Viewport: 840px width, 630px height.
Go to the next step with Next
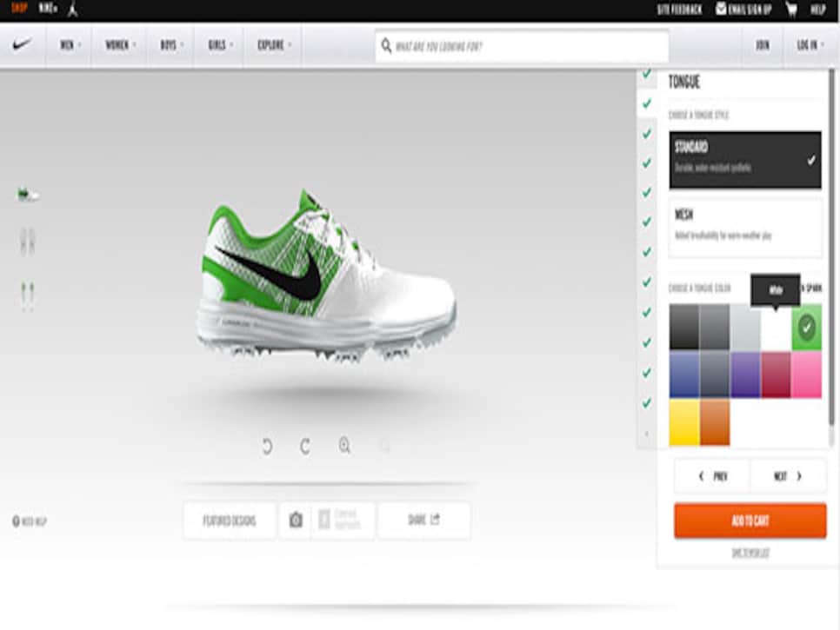[x=788, y=476]
